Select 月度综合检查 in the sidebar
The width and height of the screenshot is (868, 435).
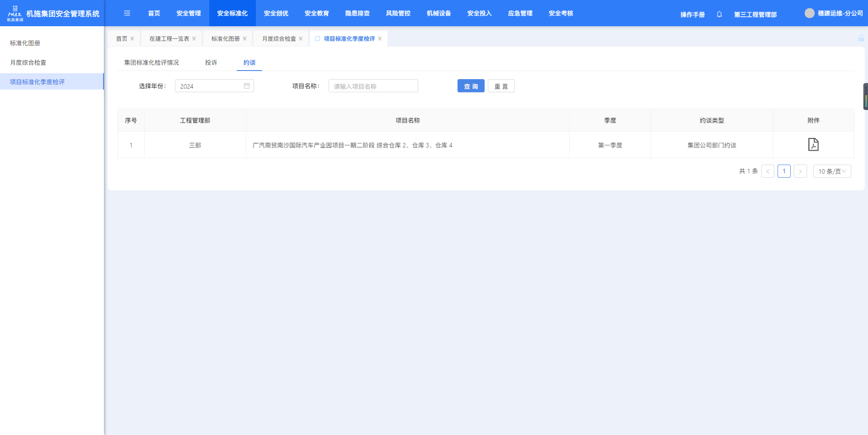(x=28, y=62)
